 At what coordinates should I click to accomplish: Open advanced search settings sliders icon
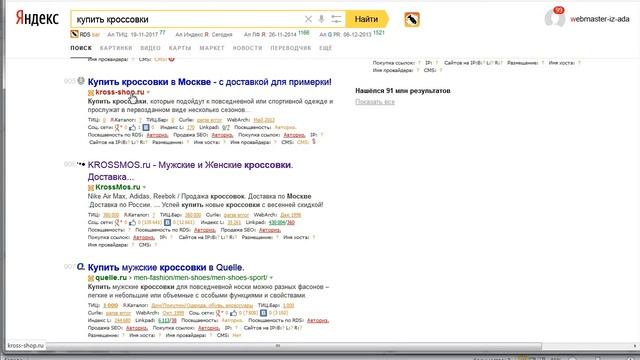pyautogui.click(x=336, y=19)
